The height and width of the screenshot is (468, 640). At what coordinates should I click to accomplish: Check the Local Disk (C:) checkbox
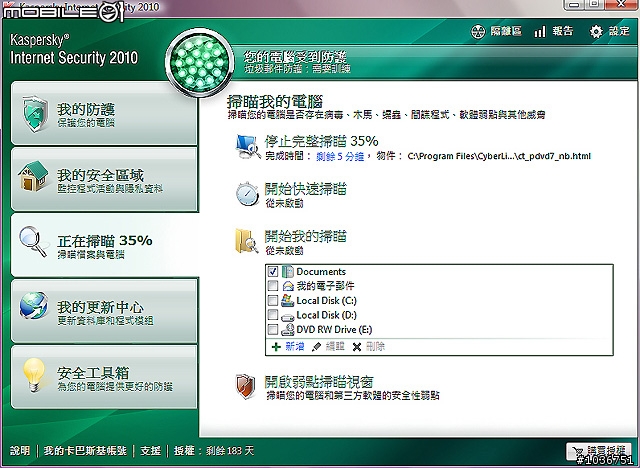coord(273,300)
